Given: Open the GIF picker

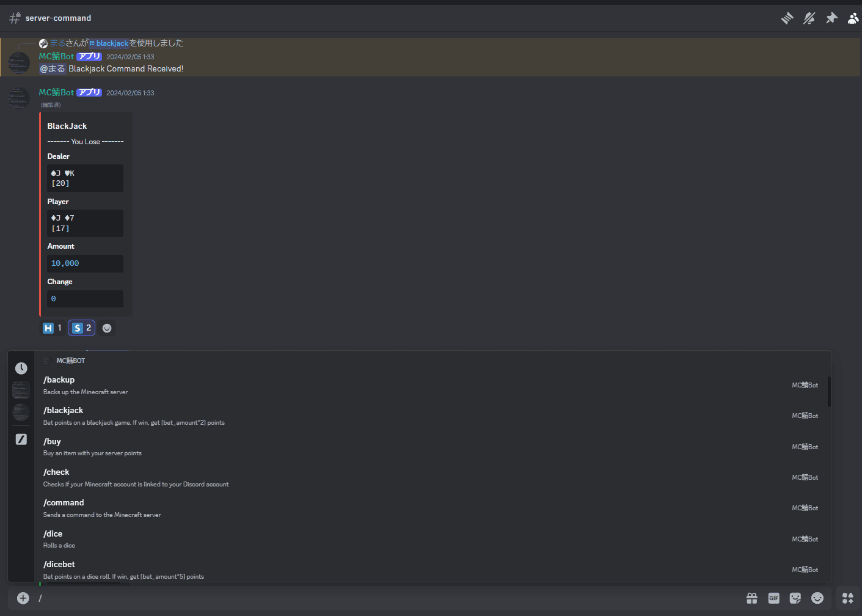Looking at the screenshot, I should (x=773, y=598).
